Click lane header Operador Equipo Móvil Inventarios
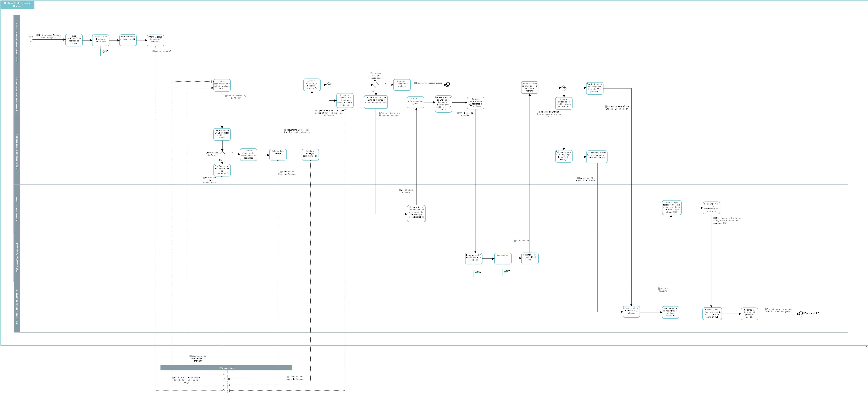The image size is (868, 395). pos(17,151)
